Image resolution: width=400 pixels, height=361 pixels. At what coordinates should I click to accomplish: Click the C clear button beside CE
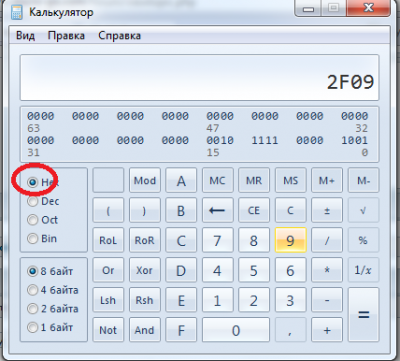coord(290,211)
